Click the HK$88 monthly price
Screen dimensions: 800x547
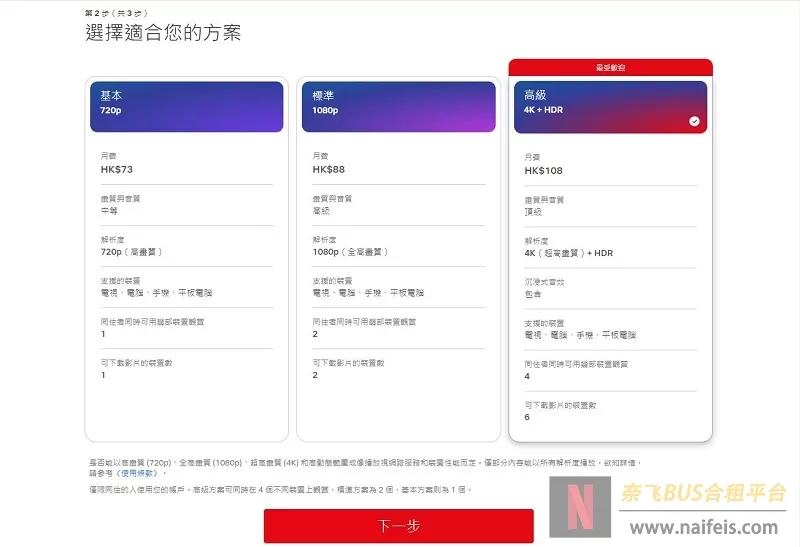329,169
